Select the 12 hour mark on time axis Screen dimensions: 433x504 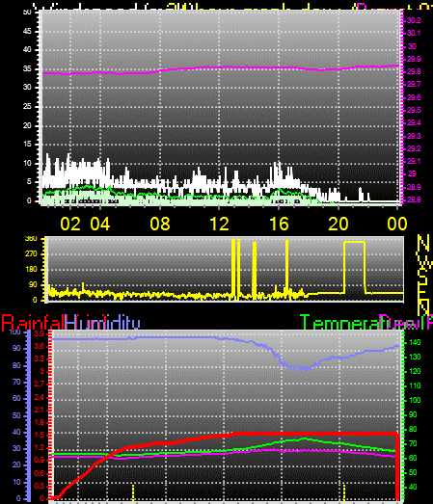pyautogui.click(x=219, y=224)
